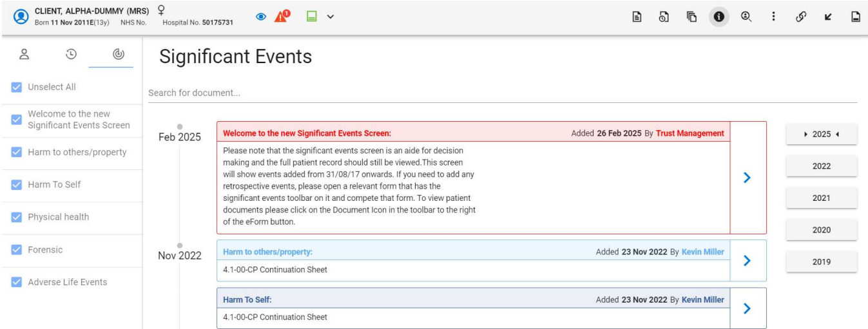Click the highlighted info circle icon
The height and width of the screenshot is (329, 868).
tap(719, 17)
